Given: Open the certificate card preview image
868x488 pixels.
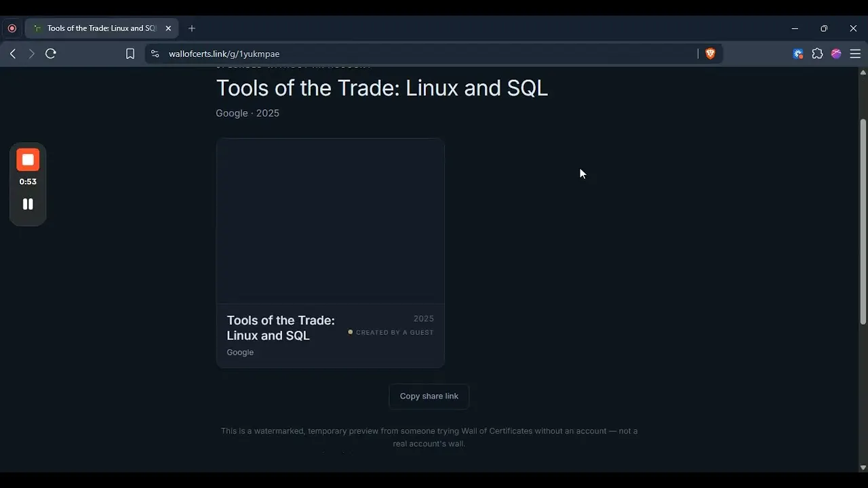Looking at the screenshot, I should click(330, 221).
